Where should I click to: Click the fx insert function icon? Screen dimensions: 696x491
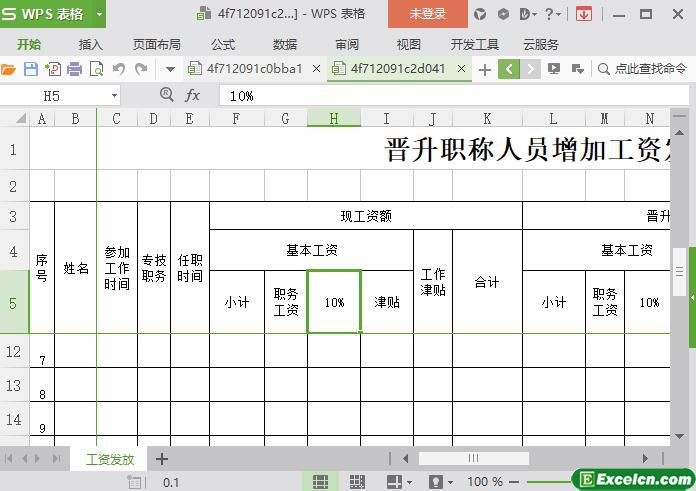[193, 95]
